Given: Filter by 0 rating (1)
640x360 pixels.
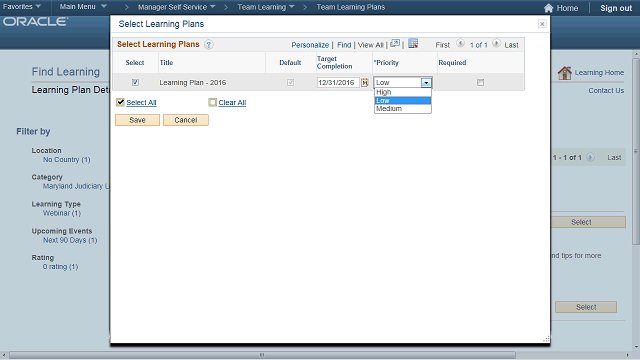Looking at the screenshot, I should [x=60, y=267].
